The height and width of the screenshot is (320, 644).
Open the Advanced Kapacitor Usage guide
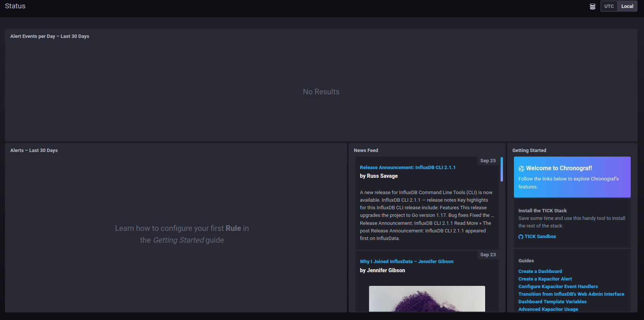click(548, 309)
